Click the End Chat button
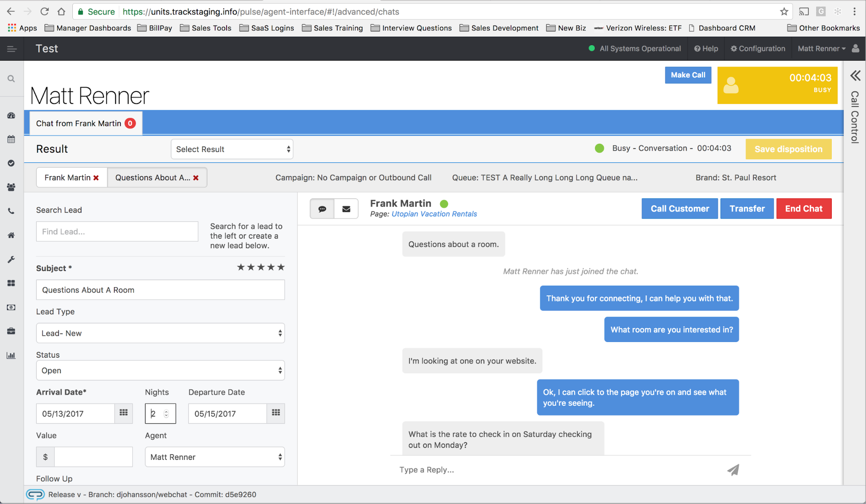Image resolution: width=866 pixels, height=504 pixels. [804, 209]
